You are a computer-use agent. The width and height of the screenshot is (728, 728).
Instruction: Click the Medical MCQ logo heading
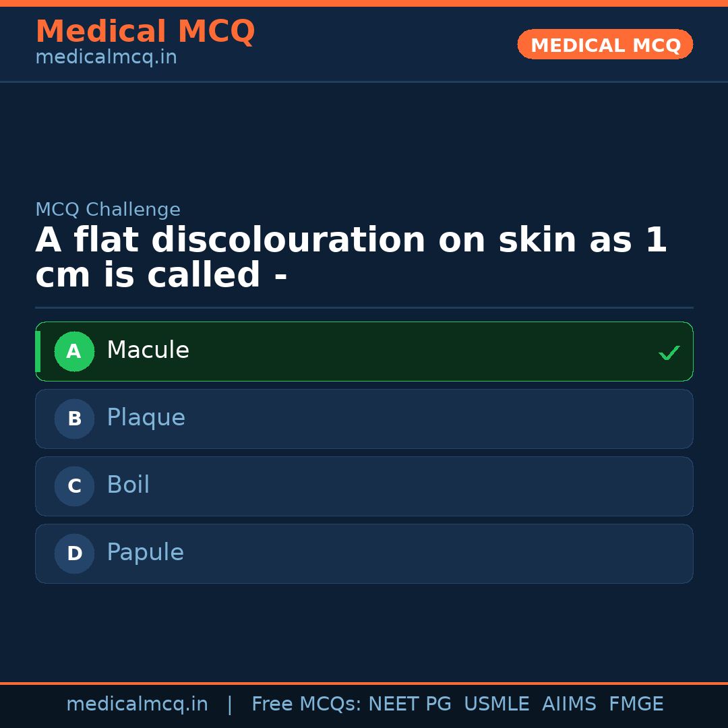[x=145, y=31]
